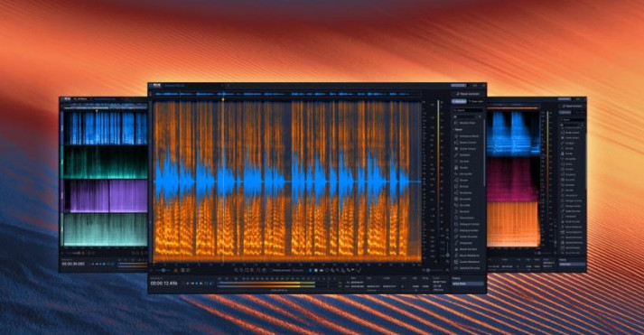Open the Center Extract module
This screenshot has width=644, height=335.
466,149
